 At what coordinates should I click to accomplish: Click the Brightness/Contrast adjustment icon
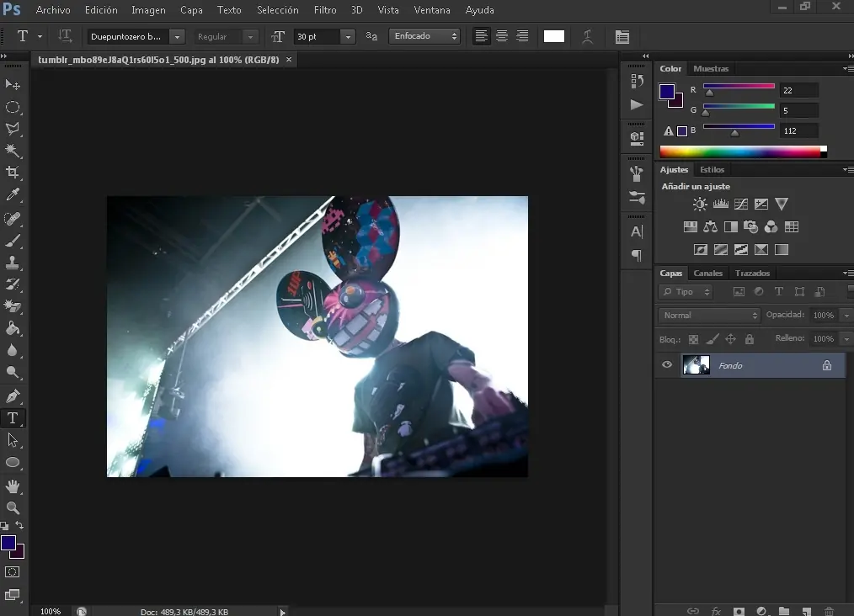click(700, 204)
